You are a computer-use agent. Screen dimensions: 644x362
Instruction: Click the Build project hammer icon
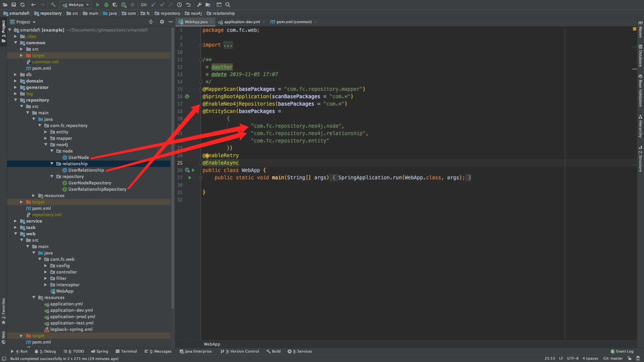point(53,5)
